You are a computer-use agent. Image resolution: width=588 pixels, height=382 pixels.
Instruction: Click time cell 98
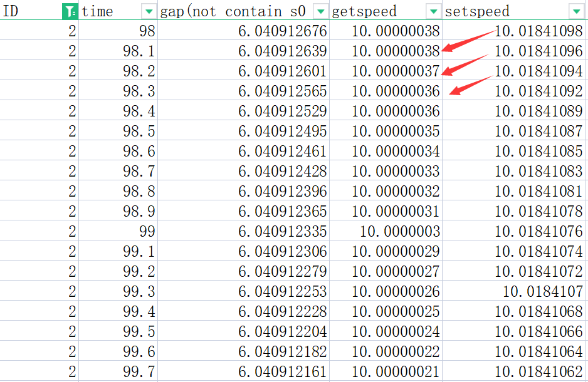(118, 30)
